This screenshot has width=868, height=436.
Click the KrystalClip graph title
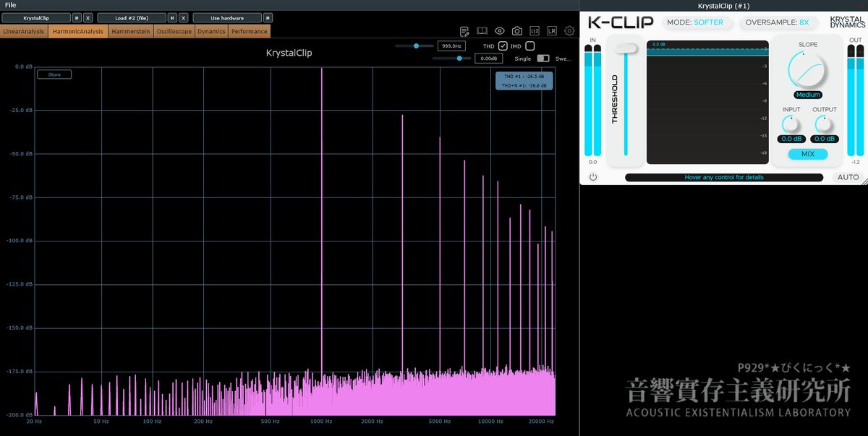(x=289, y=53)
